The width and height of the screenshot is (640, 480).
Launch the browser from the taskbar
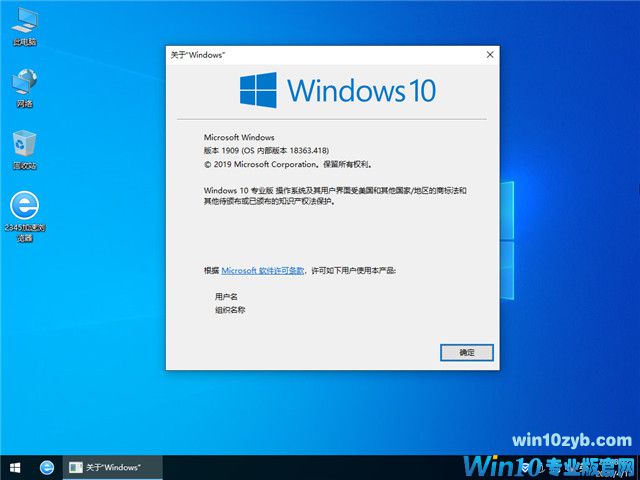47,467
